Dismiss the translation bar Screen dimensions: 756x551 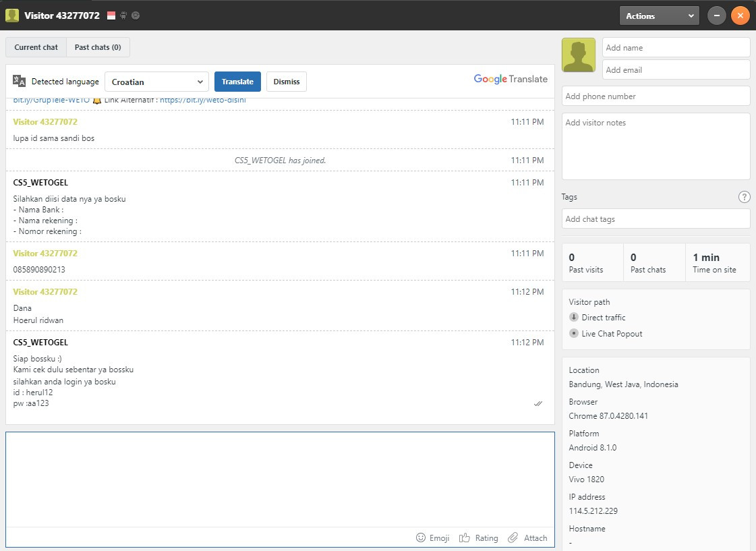click(x=287, y=82)
